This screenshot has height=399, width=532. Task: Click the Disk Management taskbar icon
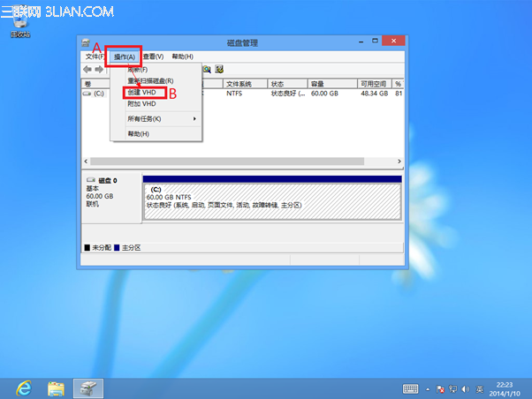[x=87, y=388]
